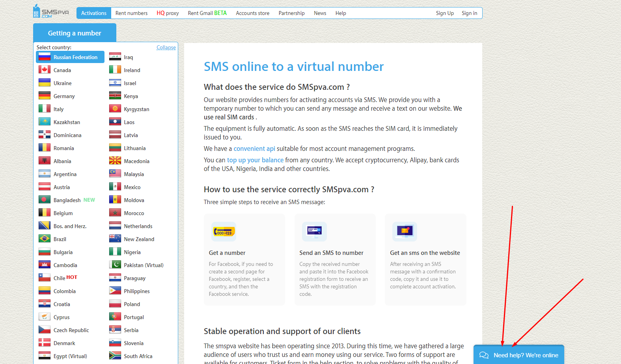Click the 'SMS online to a virtual number' heading
Screen dimensions: 621x364
tap(294, 67)
